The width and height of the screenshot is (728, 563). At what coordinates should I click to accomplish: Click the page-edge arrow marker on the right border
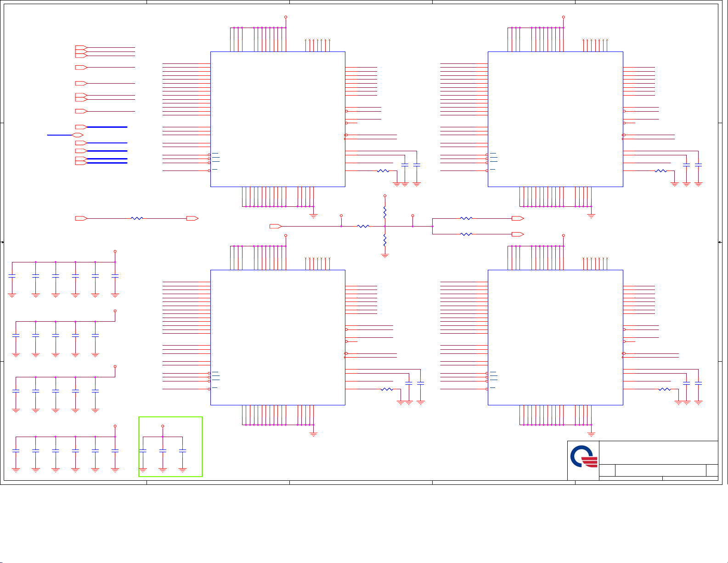point(720,242)
